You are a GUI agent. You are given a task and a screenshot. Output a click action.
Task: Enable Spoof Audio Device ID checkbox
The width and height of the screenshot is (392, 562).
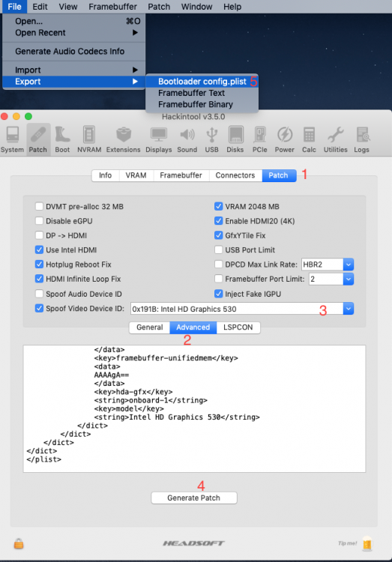click(39, 294)
